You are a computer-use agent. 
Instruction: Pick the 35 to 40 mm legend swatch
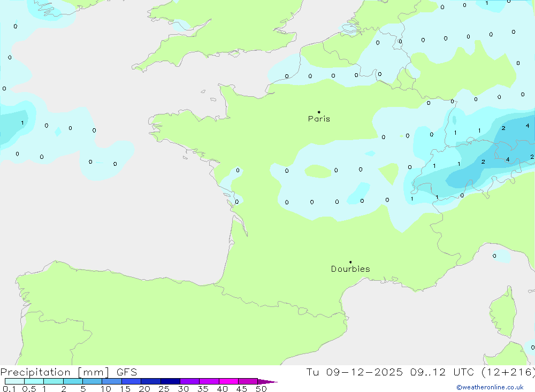pyautogui.click(x=209, y=381)
